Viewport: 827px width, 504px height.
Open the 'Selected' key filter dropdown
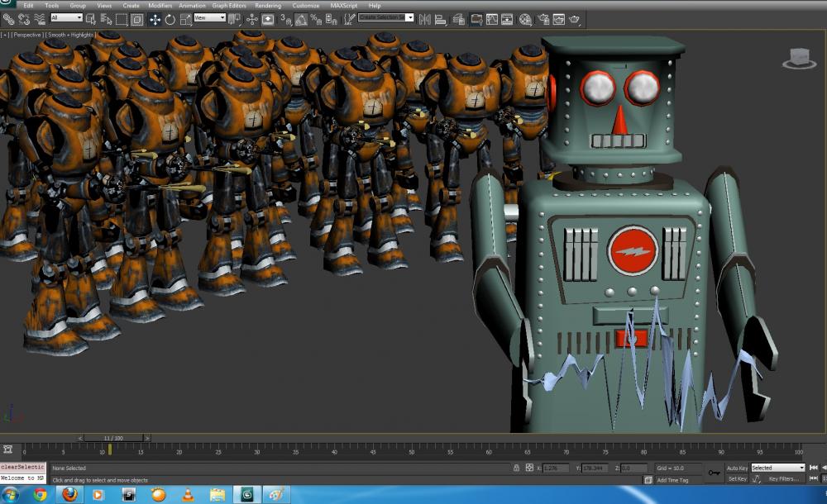pyautogui.click(x=777, y=468)
